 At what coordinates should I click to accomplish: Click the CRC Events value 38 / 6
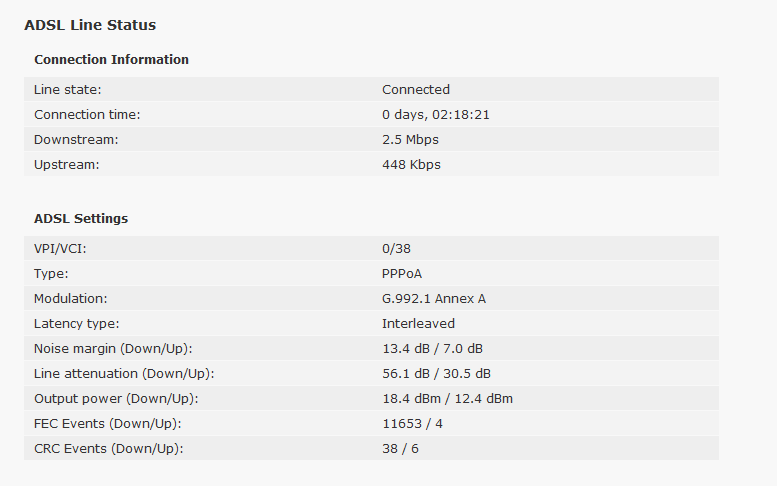point(400,449)
